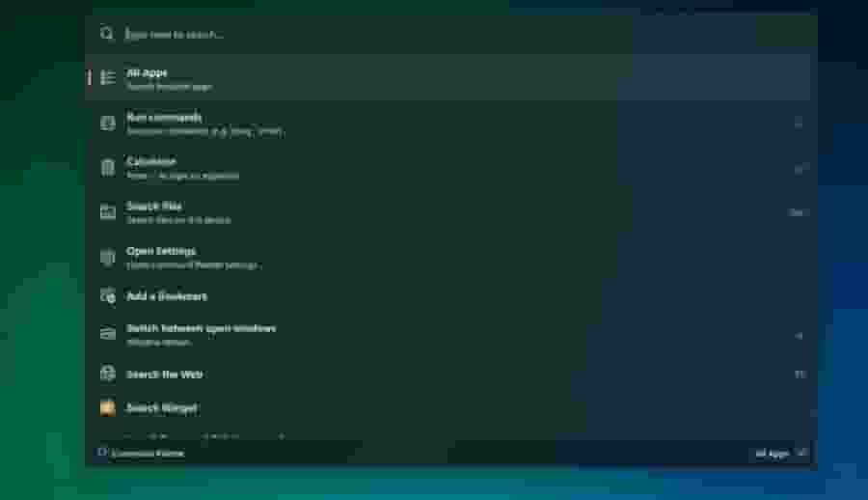
Task: Open the Search files entry
Action: pyautogui.click(x=448, y=212)
